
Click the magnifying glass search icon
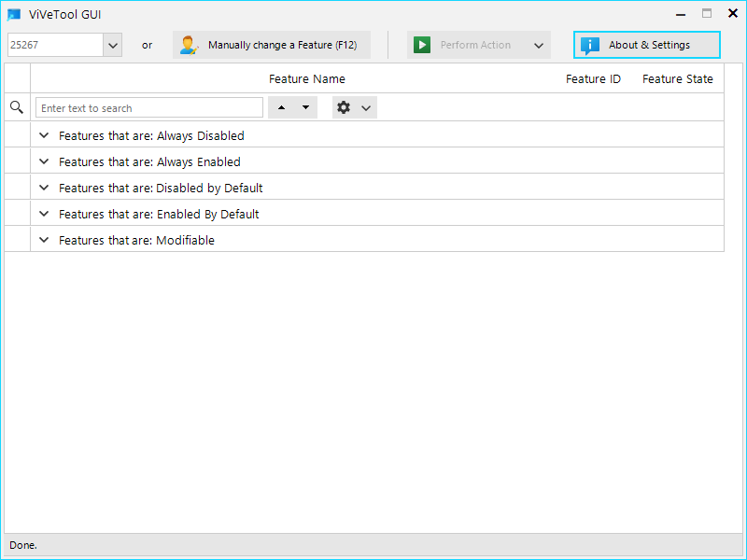17,107
